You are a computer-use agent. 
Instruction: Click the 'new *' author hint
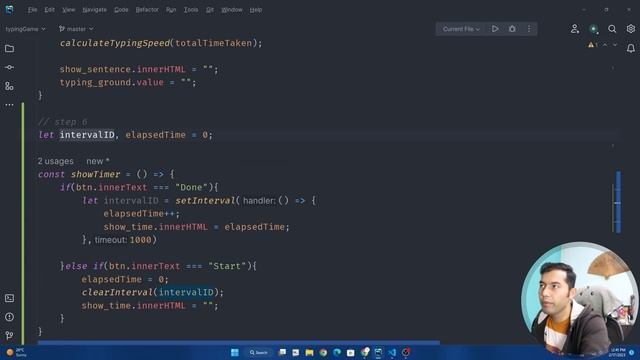[98, 161]
